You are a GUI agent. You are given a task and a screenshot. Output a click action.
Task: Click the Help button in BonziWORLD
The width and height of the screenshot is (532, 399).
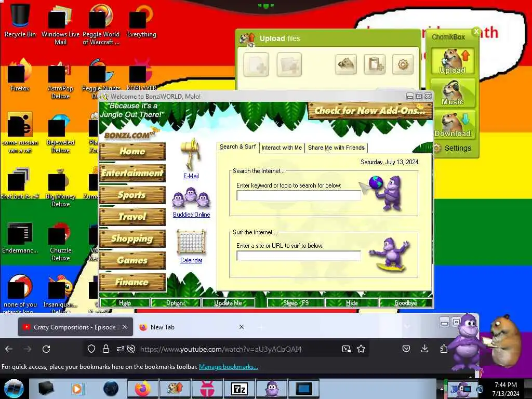click(125, 303)
